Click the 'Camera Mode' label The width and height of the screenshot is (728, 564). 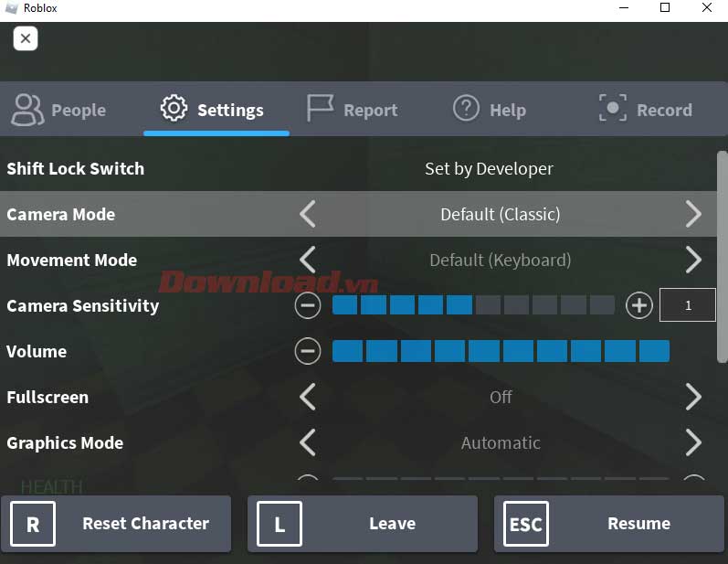click(61, 214)
